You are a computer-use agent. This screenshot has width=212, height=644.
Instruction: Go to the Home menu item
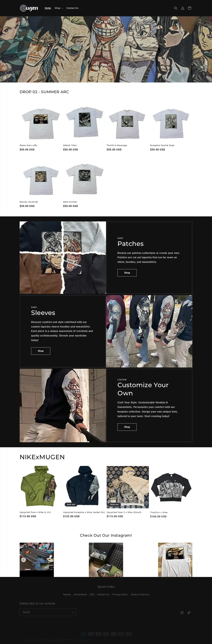[48, 8]
